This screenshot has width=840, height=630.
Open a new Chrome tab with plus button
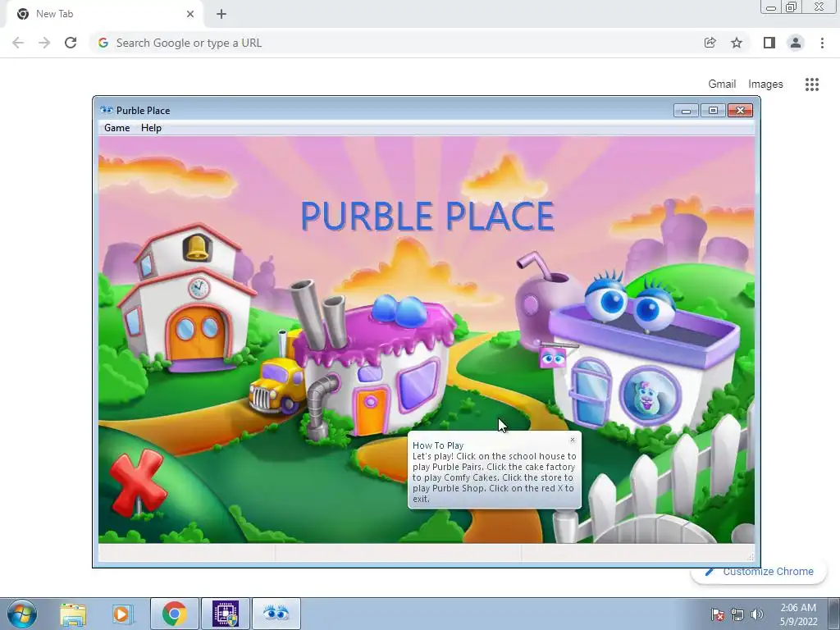tap(221, 14)
